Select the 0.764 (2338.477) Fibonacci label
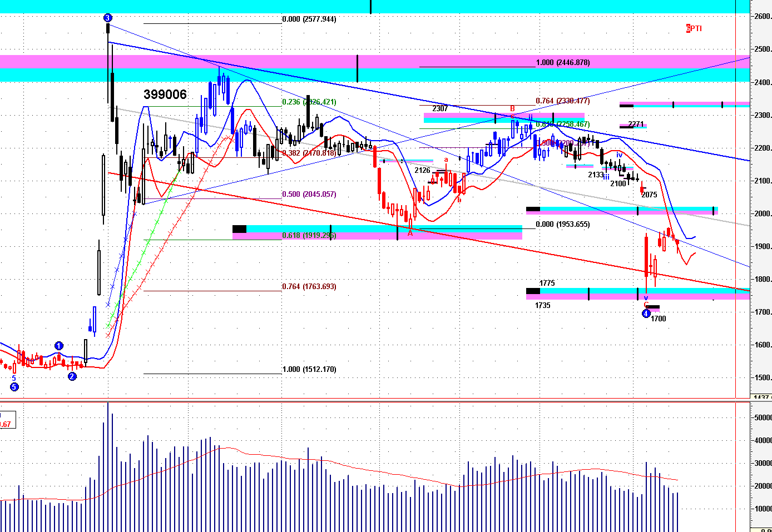 (x=563, y=101)
